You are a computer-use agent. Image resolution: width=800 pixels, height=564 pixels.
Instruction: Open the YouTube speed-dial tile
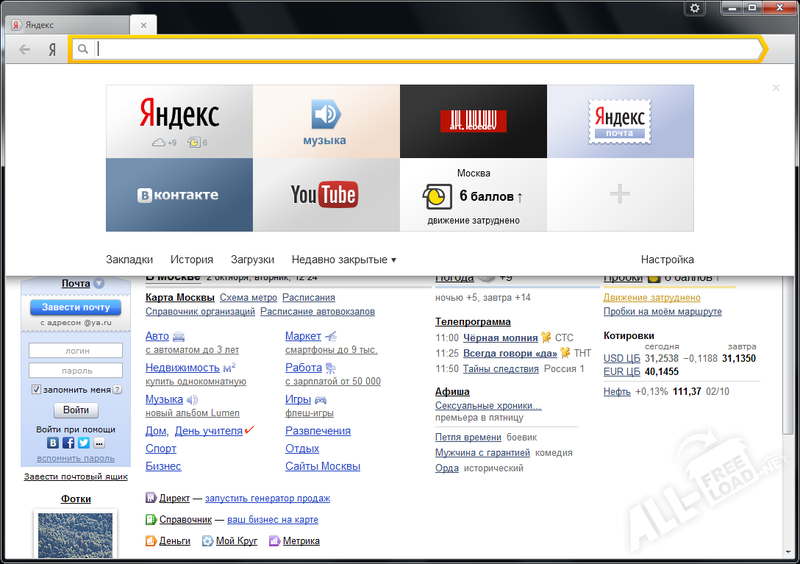[x=326, y=194]
